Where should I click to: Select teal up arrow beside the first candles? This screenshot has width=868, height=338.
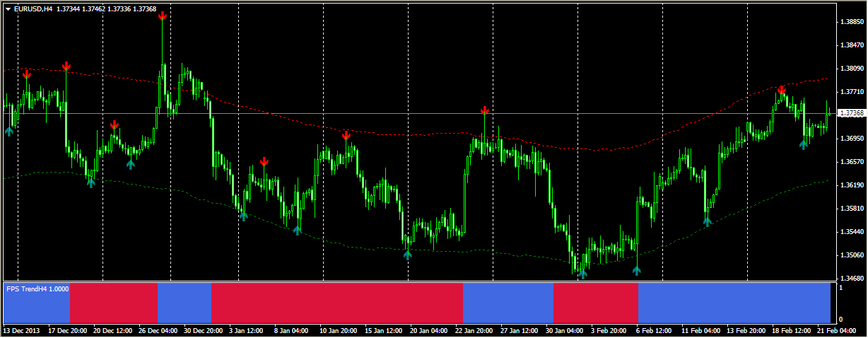click(9, 130)
